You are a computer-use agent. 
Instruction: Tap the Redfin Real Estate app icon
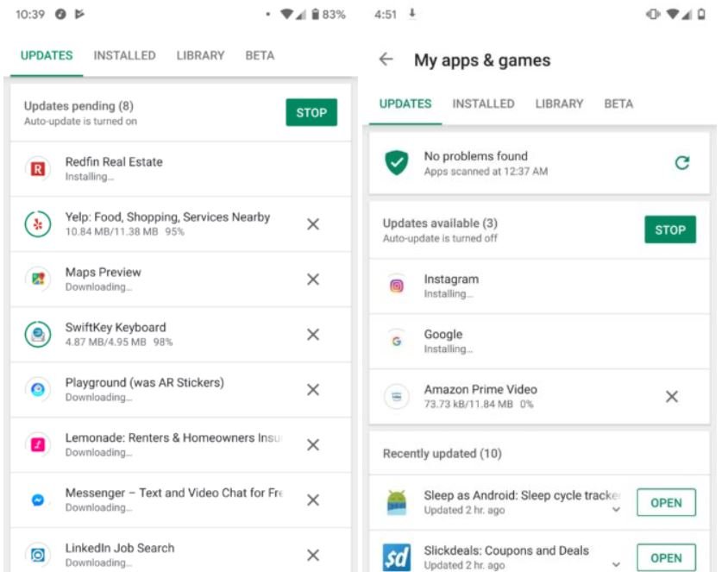tap(38, 169)
